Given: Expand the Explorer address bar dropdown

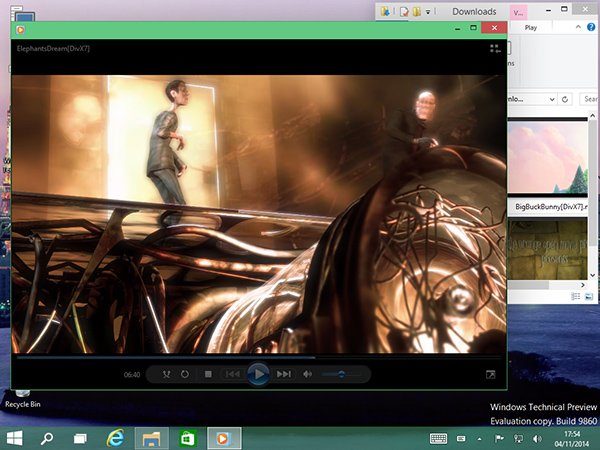Looking at the screenshot, I should [552, 99].
